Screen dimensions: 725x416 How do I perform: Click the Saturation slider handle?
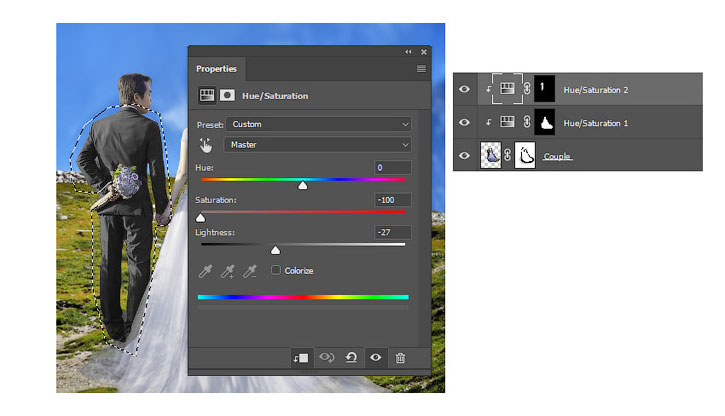point(200,218)
